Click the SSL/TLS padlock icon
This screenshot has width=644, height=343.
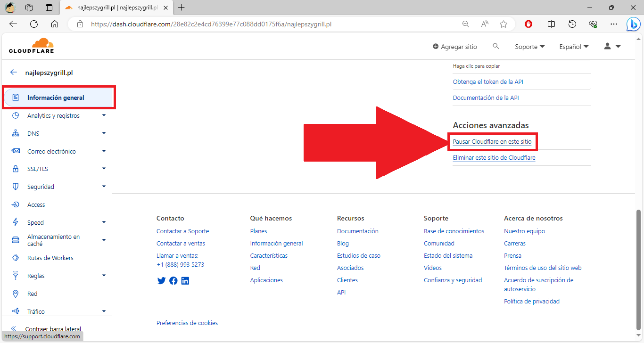[16, 169]
